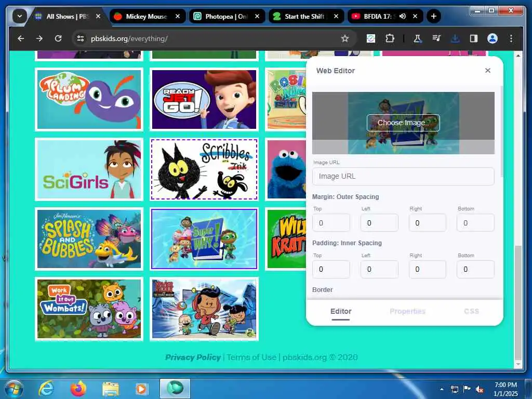This screenshot has height=399, width=532.
Task: Open Windows Explorer folder from taskbar
Action: (111, 389)
